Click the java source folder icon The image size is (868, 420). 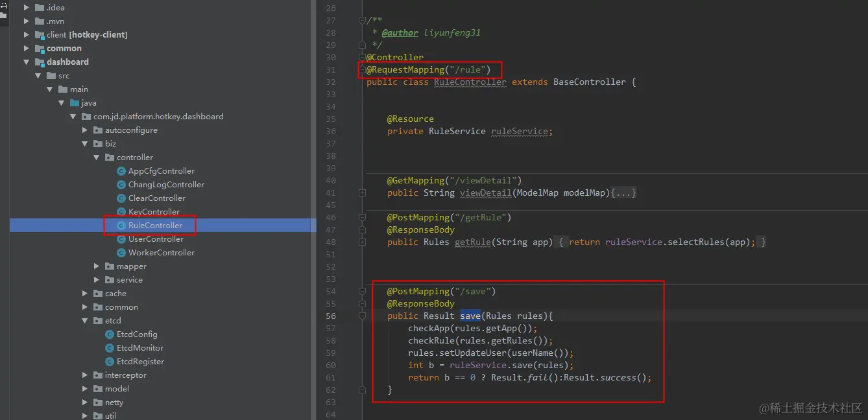pos(74,103)
